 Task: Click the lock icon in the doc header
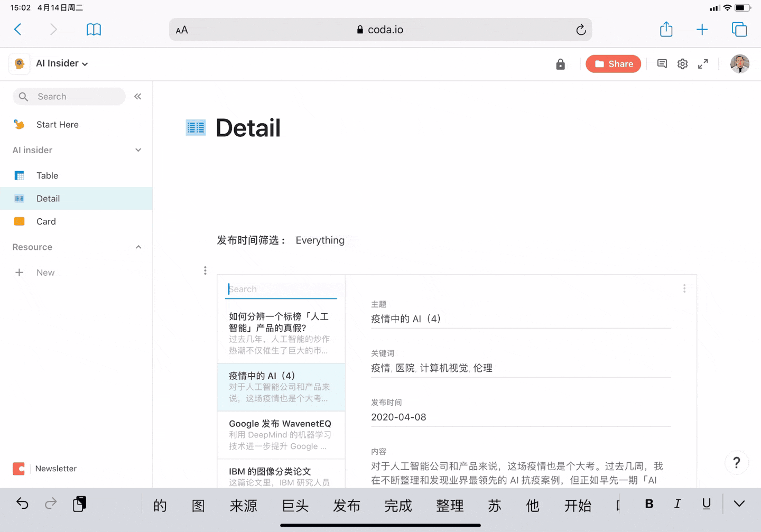pyautogui.click(x=561, y=64)
